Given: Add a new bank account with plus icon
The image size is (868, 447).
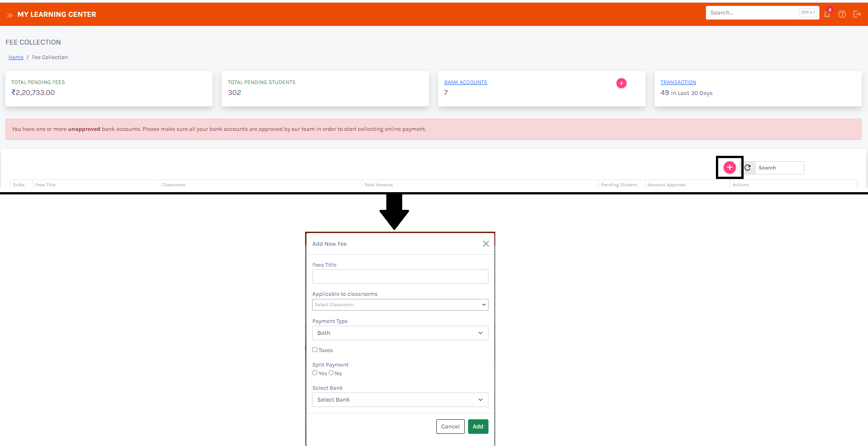Looking at the screenshot, I should pyautogui.click(x=621, y=83).
